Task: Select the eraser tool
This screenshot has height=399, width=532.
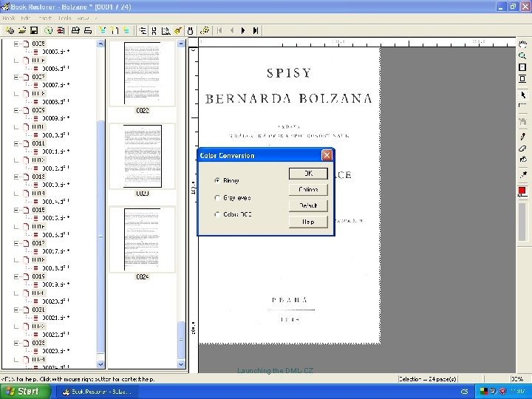Action: click(522, 149)
